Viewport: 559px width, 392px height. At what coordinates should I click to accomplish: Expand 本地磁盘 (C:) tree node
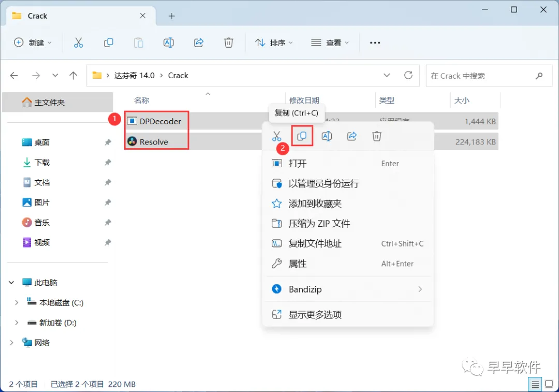(17, 302)
